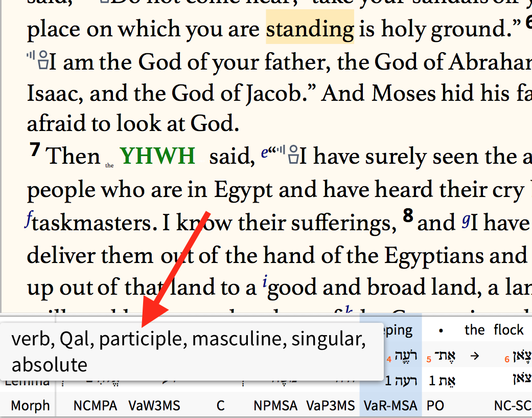Click the double quotation marks icon in verse 7
Viewport: 532px width, 418px height.
pos(272,149)
